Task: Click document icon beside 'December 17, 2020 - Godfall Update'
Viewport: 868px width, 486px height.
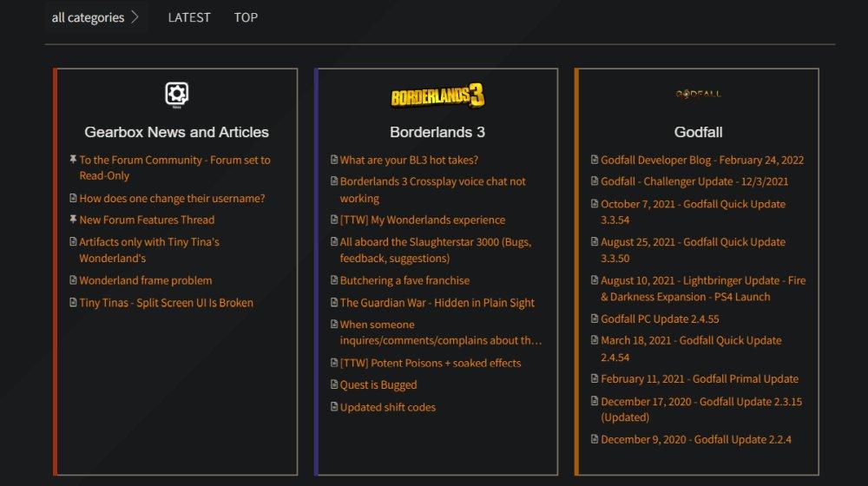Action: [595, 401]
